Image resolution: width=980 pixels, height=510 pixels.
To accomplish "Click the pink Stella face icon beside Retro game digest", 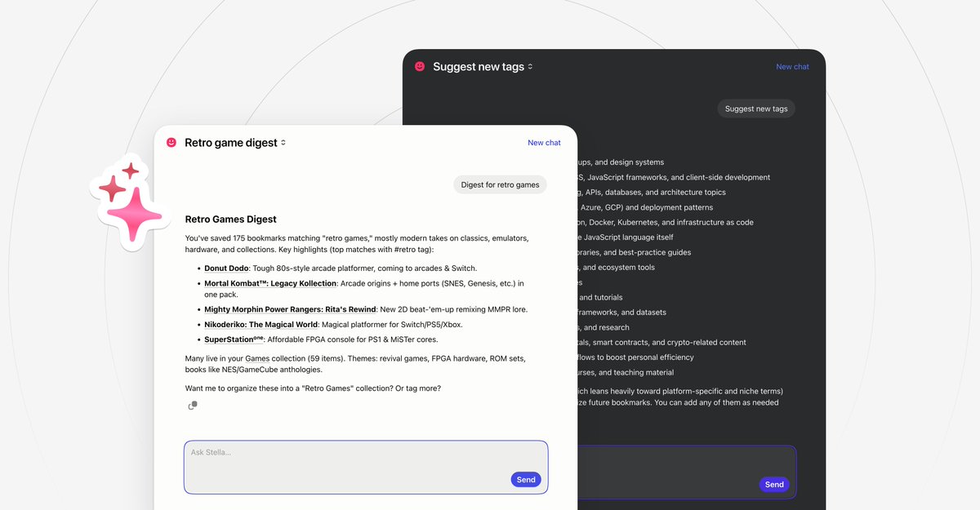I will click(x=171, y=142).
